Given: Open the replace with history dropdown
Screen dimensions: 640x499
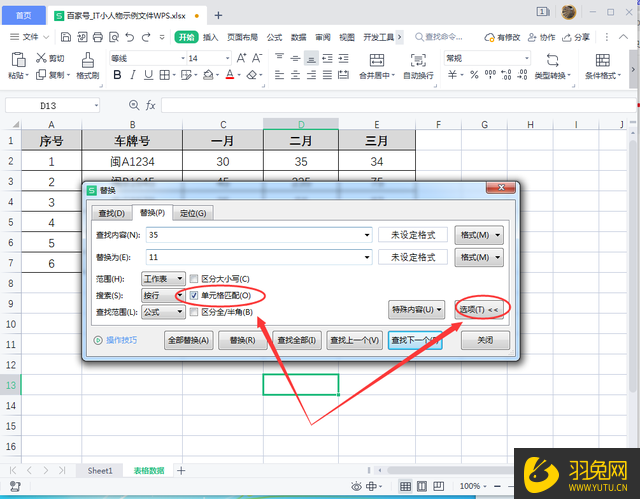Looking at the screenshot, I should [367, 257].
